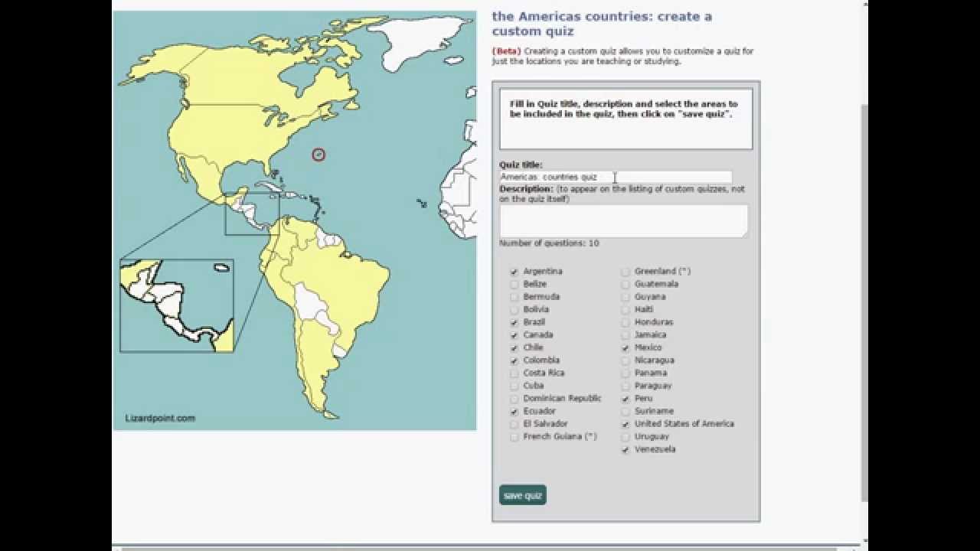Check the Jamaica checkbox
This screenshot has height=551, width=980.
pos(626,335)
